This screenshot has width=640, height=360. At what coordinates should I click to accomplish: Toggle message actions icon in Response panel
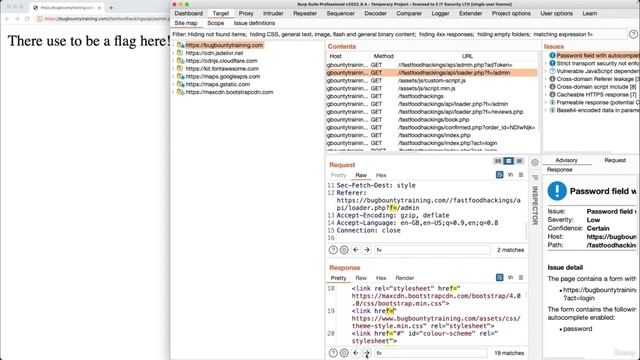click(x=500, y=278)
